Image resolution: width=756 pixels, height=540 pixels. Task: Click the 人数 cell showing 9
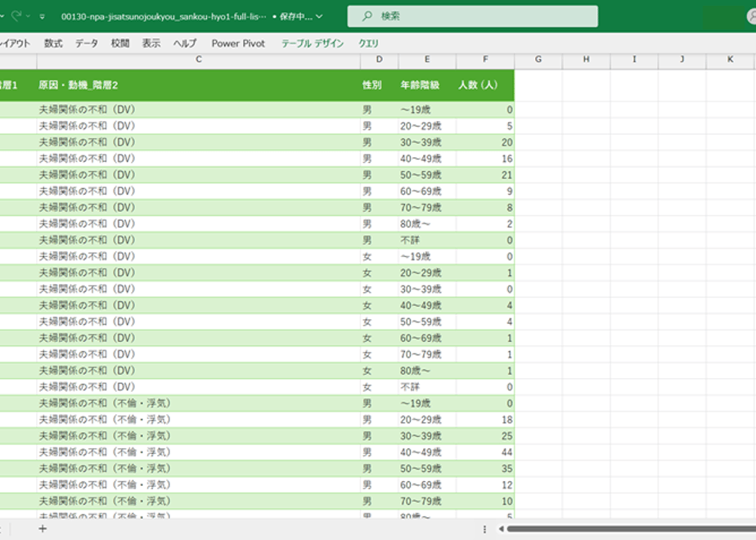pos(485,191)
